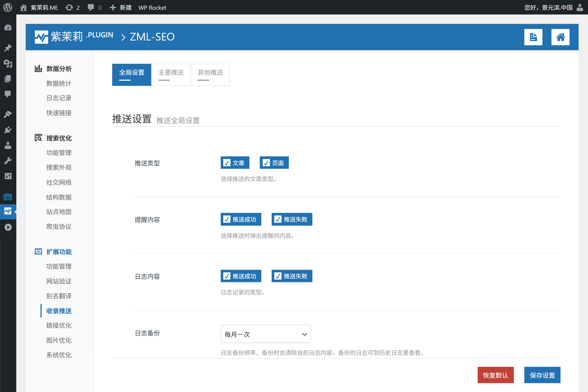Click the 扩展功能 section icon

38,251
